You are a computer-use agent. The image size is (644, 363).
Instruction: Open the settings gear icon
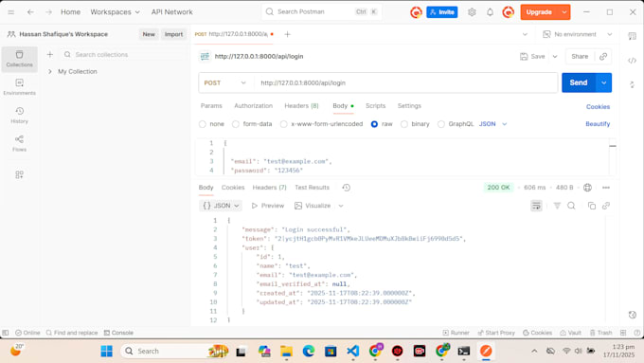point(472,12)
